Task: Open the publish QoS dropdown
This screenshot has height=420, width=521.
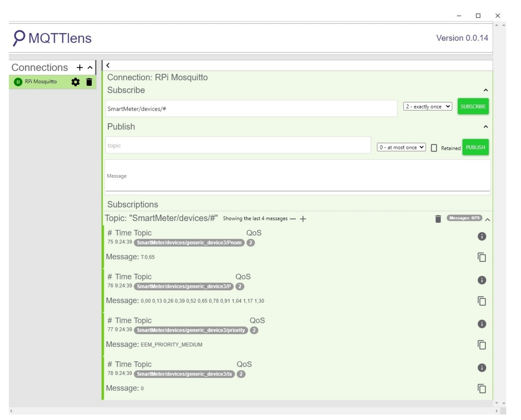Action: pos(401,147)
